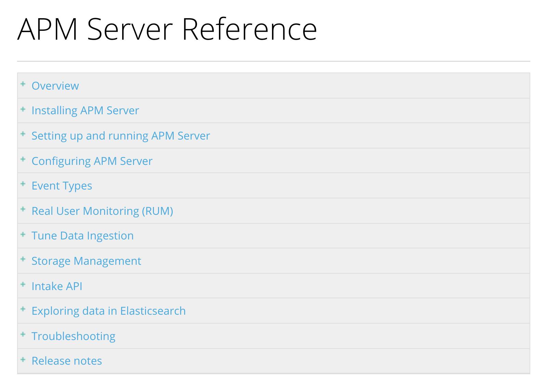Expand Setting up and running plus icon
Viewport: 533px width, 392px height.
pyautogui.click(x=23, y=134)
